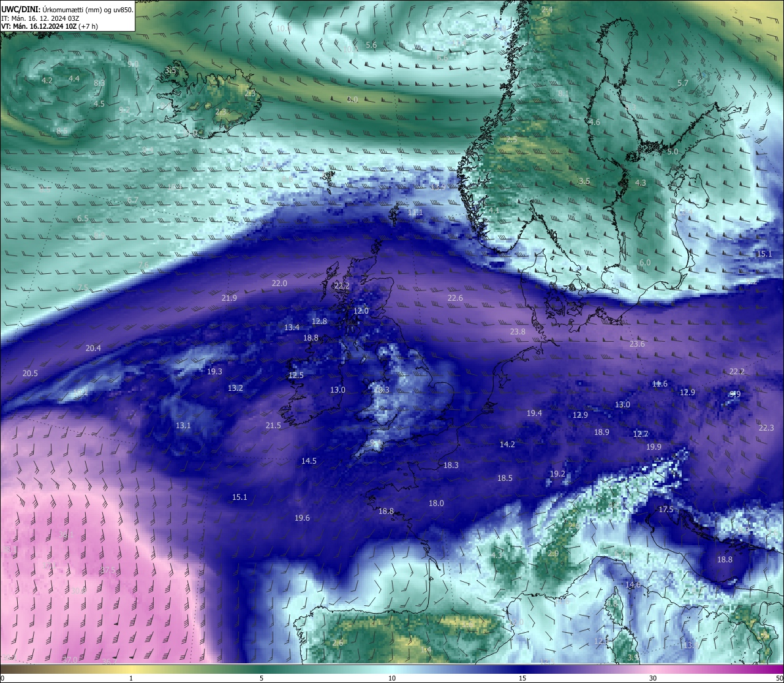
Task: Click the 18.9 value on the map
Action: [x=601, y=432]
